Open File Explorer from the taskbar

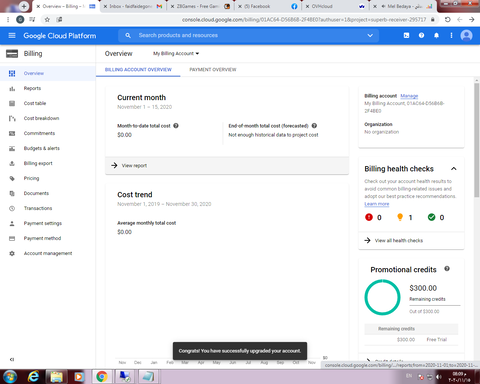(56, 377)
